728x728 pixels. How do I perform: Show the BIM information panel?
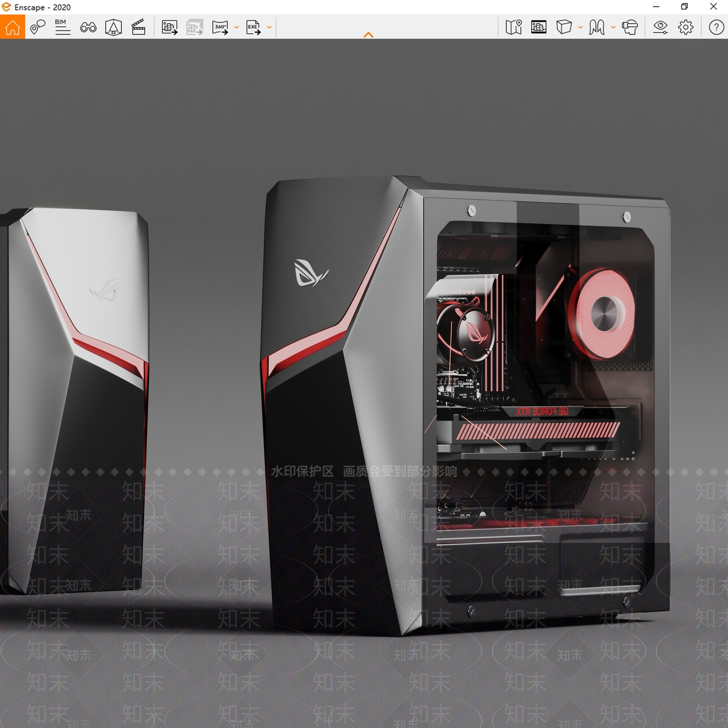62,27
